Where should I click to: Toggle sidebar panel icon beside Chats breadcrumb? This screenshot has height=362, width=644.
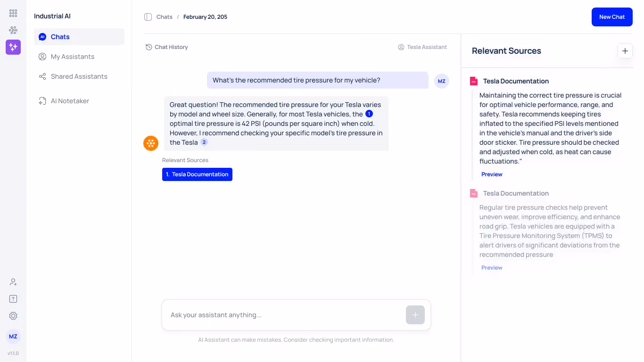point(148,17)
